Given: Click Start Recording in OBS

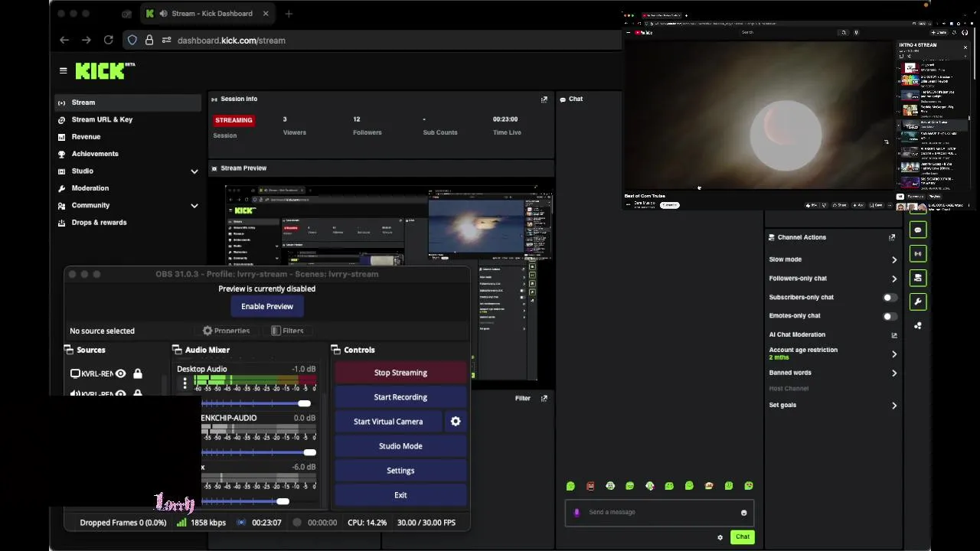Looking at the screenshot, I should pos(400,397).
